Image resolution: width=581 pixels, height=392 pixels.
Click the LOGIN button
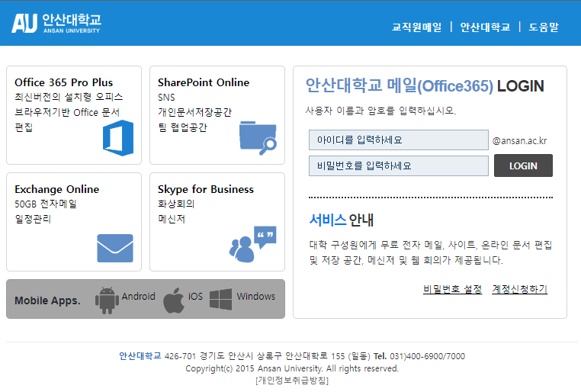(x=523, y=165)
